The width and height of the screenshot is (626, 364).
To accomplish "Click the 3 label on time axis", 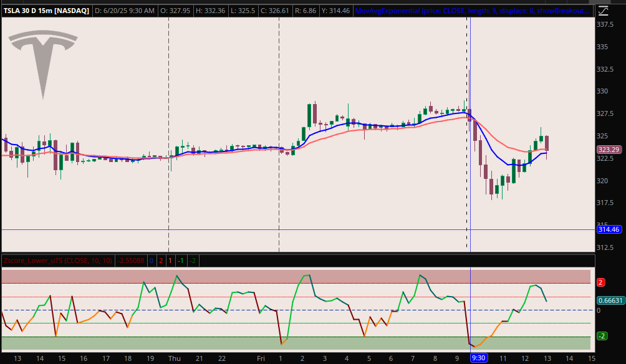I will (x=325, y=358).
